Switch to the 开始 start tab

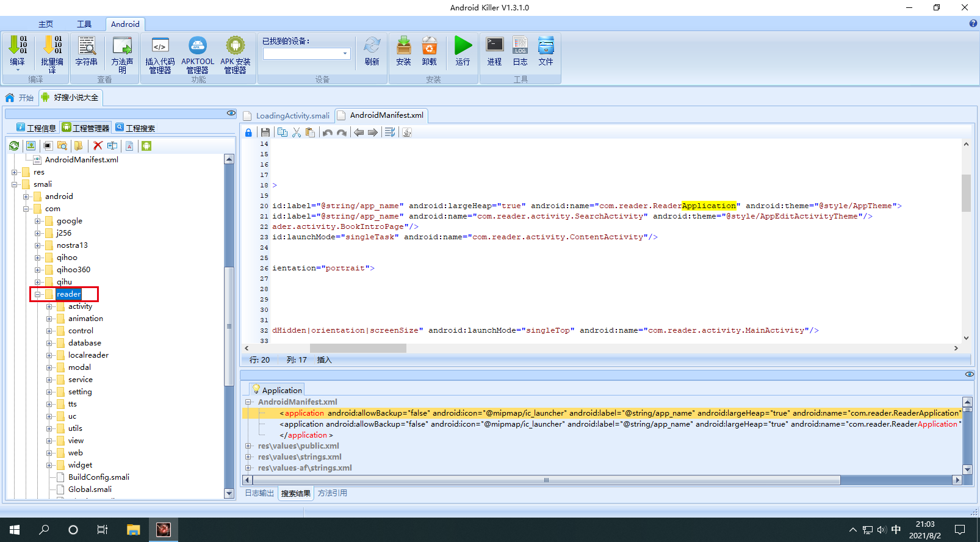coord(20,98)
